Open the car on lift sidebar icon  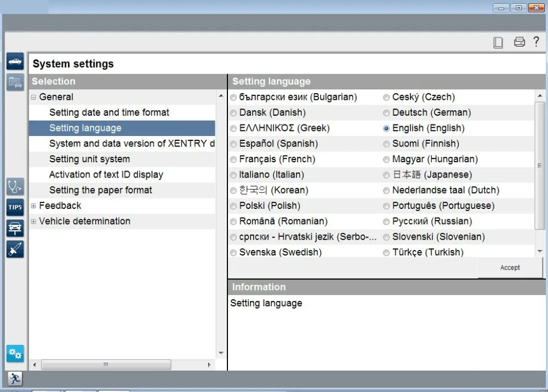[x=15, y=228]
